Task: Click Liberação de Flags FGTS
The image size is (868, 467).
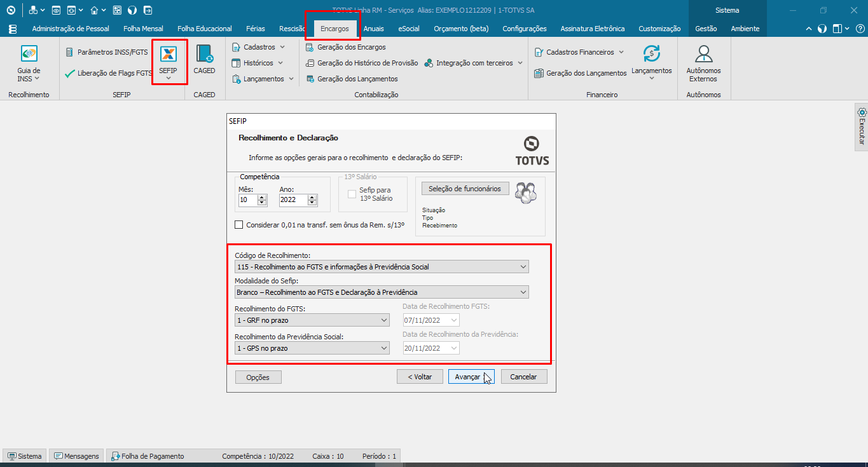Action: pyautogui.click(x=108, y=73)
